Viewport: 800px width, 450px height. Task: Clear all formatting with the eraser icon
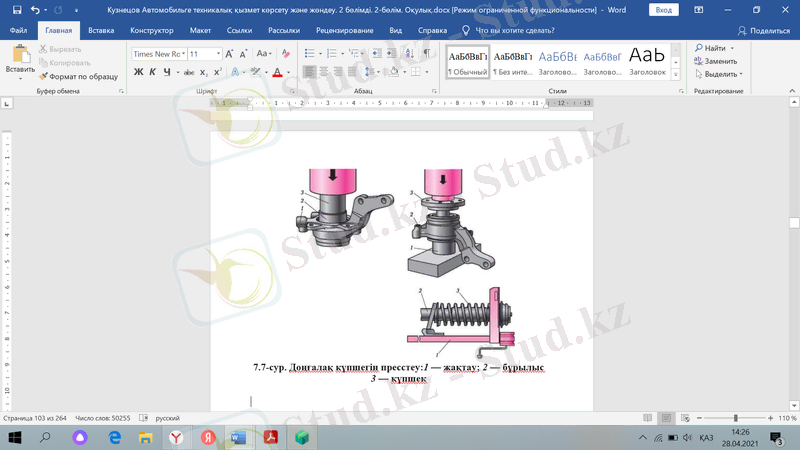(286, 54)
